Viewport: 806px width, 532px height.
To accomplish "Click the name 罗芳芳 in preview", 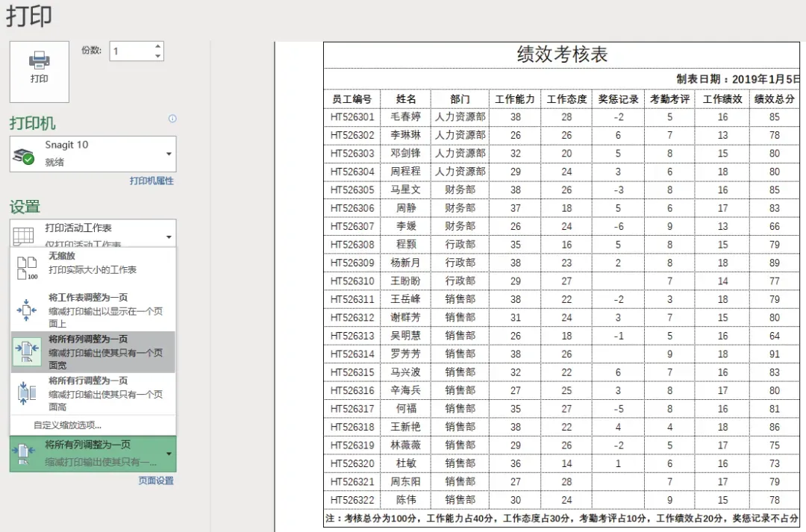I will coord(405,354).
